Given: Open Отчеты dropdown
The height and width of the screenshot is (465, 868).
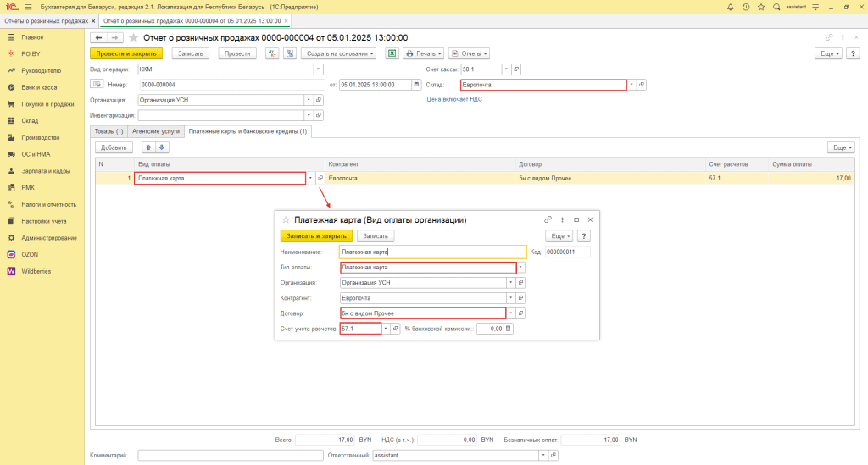Looking at the screenshot, I should point(470,53).
